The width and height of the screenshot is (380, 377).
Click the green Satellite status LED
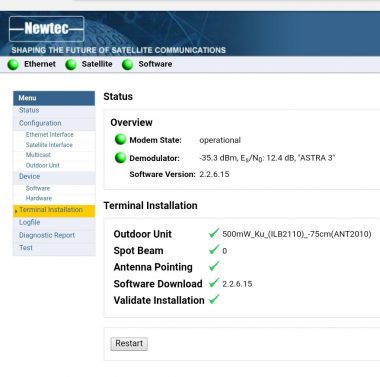click(71, 64)
